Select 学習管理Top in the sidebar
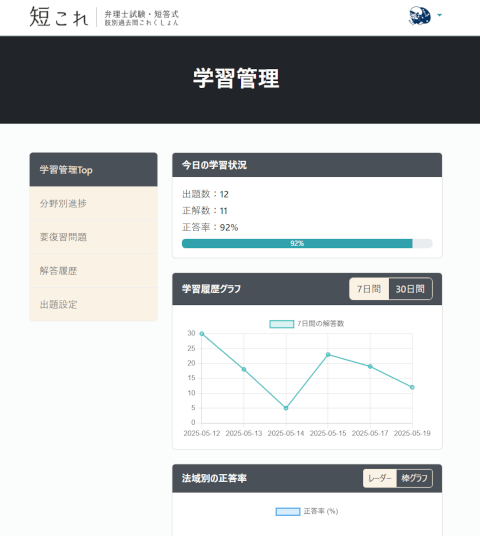 coord(93,170)
